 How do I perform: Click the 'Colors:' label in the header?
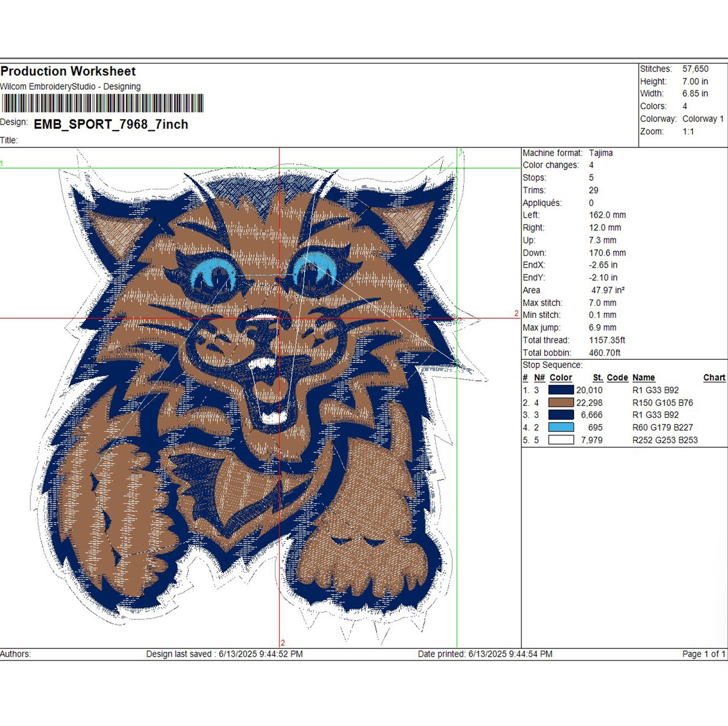tap(653, 106)
